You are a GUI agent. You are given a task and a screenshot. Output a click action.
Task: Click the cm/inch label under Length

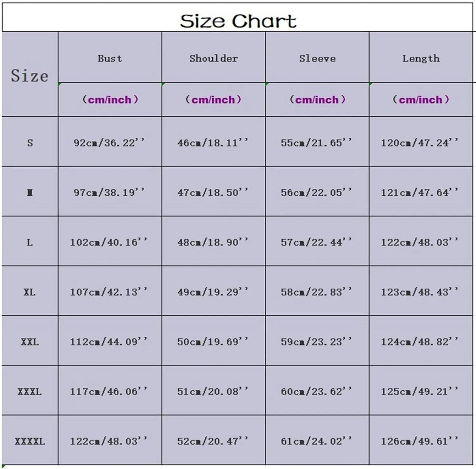421,100
